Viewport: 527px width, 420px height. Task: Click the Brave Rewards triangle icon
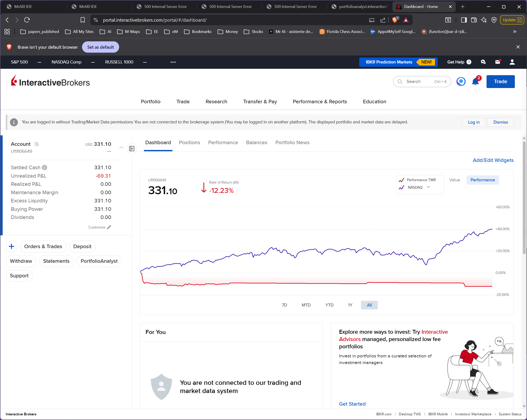[x=406, y=20]
